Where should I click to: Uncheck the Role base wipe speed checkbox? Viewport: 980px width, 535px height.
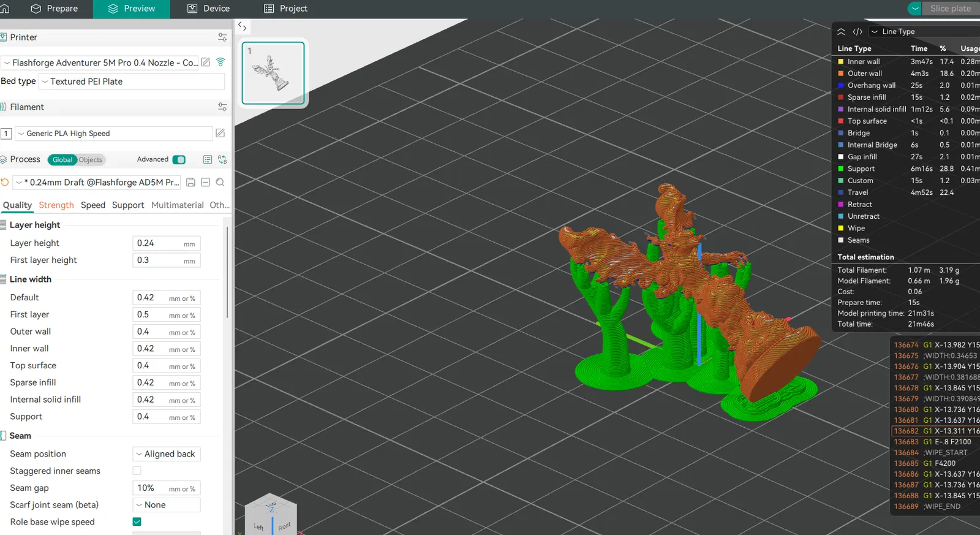(x=137, y=522)
